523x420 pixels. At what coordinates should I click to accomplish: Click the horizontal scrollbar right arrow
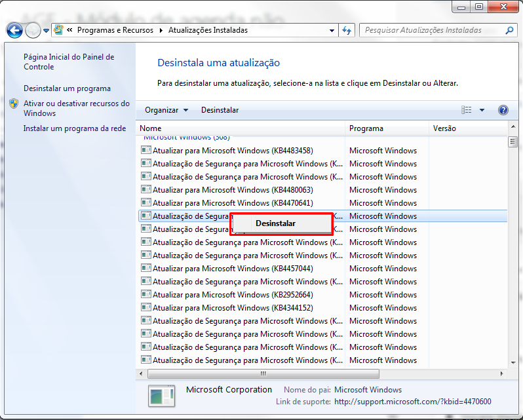point(501,373)
